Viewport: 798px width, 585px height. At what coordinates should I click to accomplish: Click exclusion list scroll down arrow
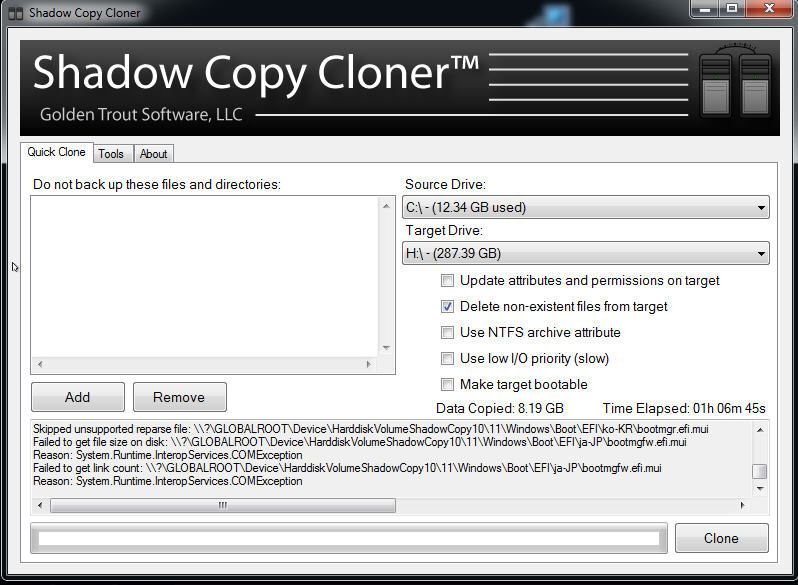(x=386, y=348)
